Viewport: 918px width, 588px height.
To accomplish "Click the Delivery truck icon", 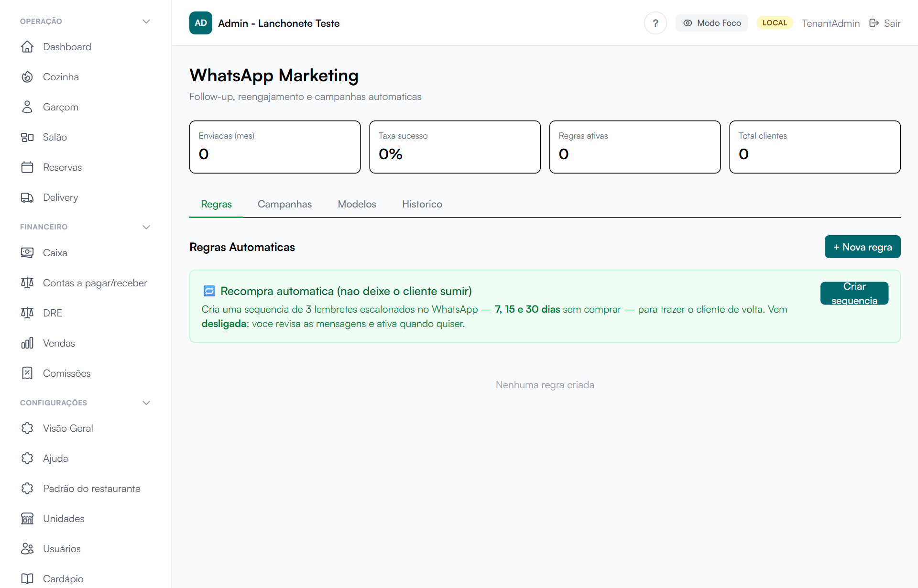I will [27, 197].
